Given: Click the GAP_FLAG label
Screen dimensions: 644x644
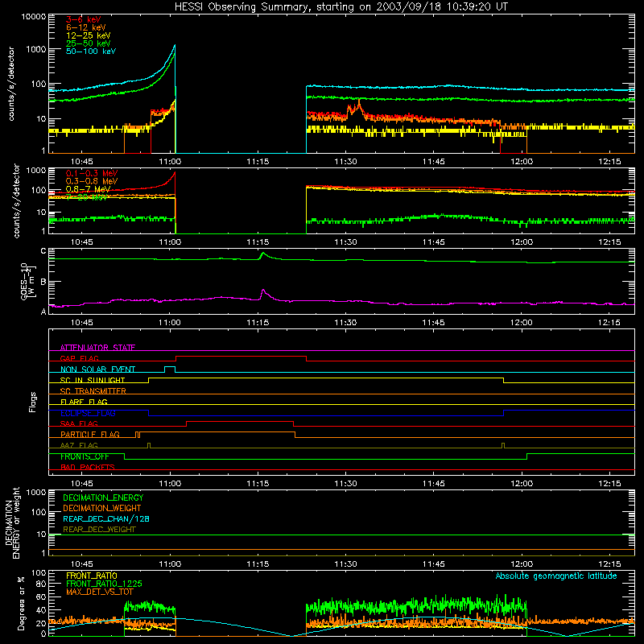Looking at the screenshot, I should point(79,358).
